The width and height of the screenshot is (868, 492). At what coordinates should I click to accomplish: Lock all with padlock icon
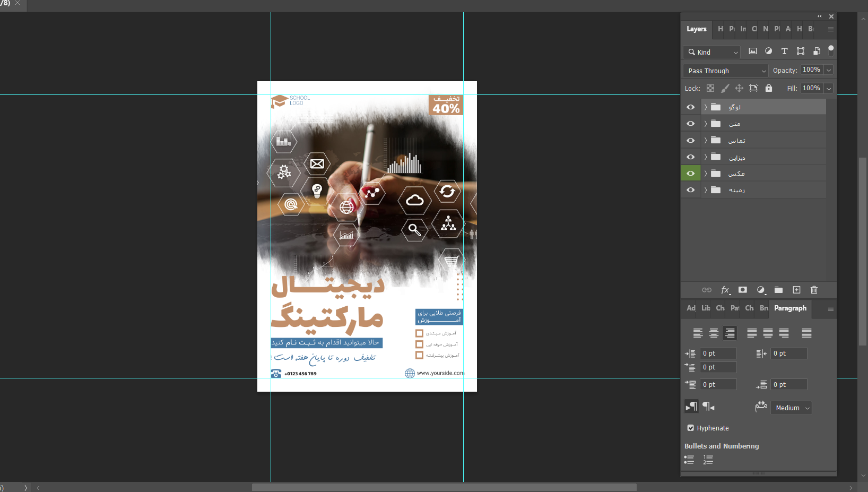point(769,88)
